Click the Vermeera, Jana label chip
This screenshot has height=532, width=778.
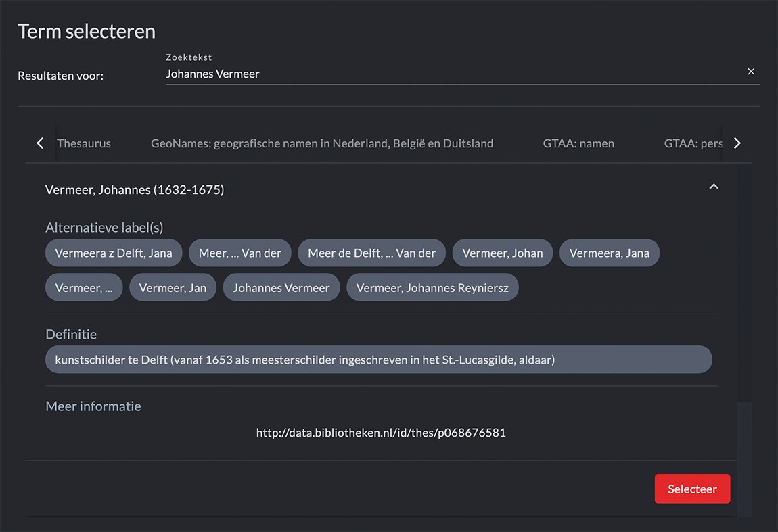[609, 253]
